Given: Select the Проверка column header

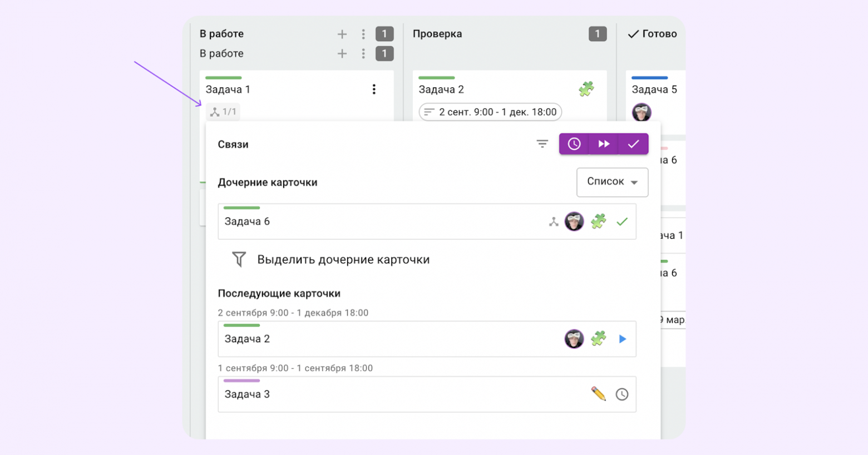Looking at the screenshot, I should pos(437,33).
